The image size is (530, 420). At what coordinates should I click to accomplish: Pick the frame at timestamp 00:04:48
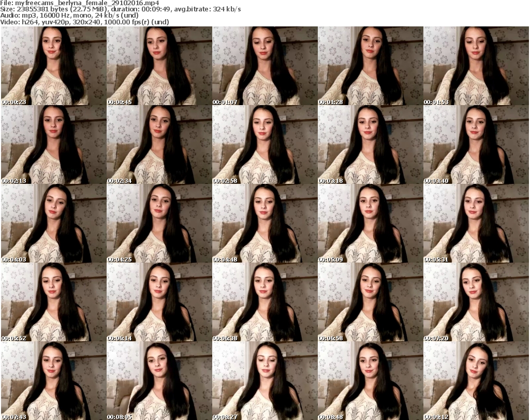coord(264,223)
